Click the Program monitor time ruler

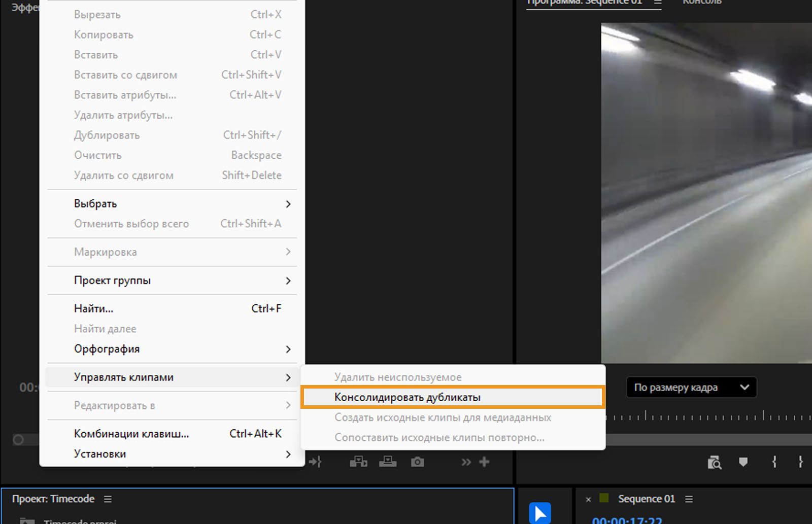pyautogui.click(x=708, y=417)
